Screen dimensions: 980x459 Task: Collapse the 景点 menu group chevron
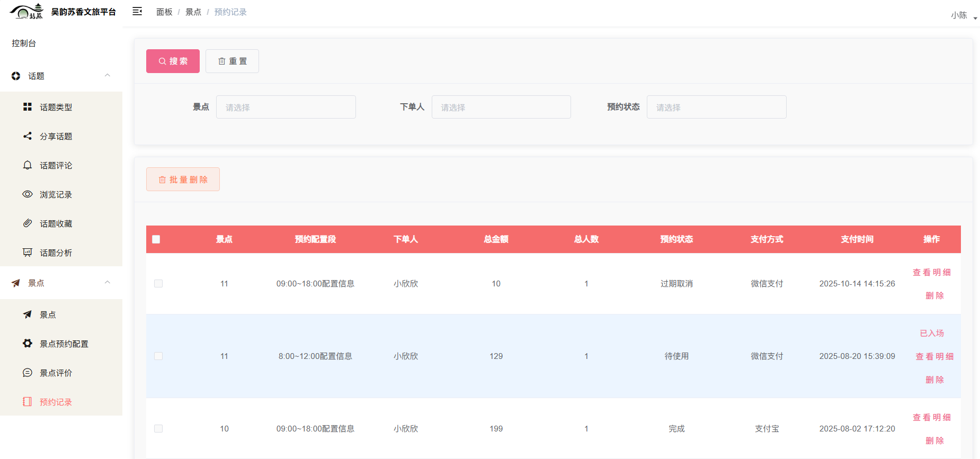pos(108,283)
